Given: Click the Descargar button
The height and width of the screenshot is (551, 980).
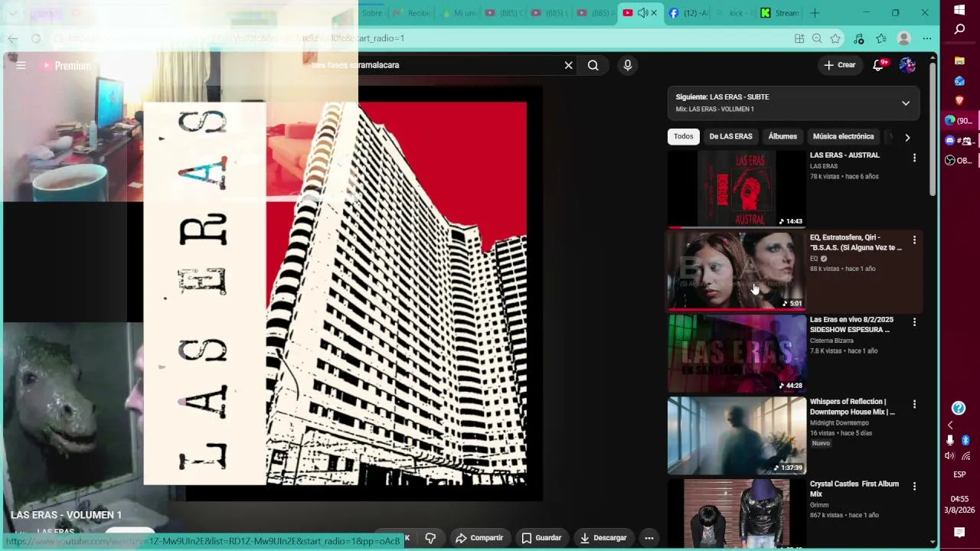Looking at the screenshot, I should pyautogui.click(x=603, y=538).
